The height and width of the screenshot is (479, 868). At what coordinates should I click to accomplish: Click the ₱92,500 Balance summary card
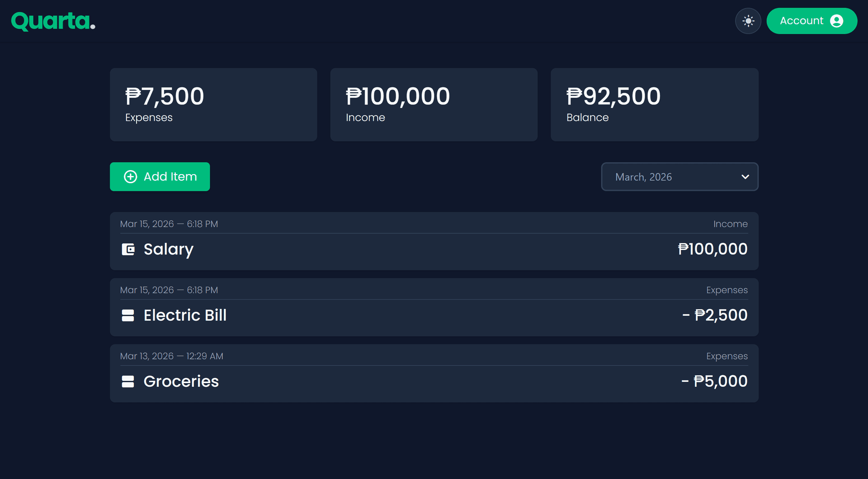654,104
